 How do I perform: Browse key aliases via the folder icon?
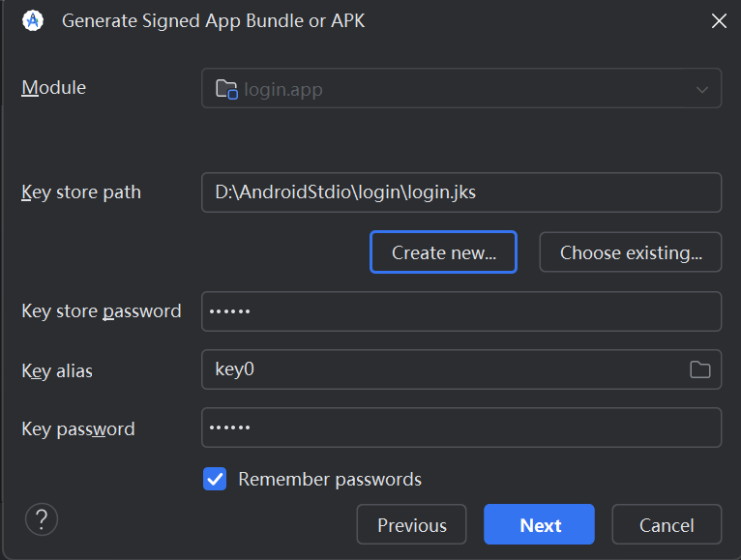tap(699, 369)
